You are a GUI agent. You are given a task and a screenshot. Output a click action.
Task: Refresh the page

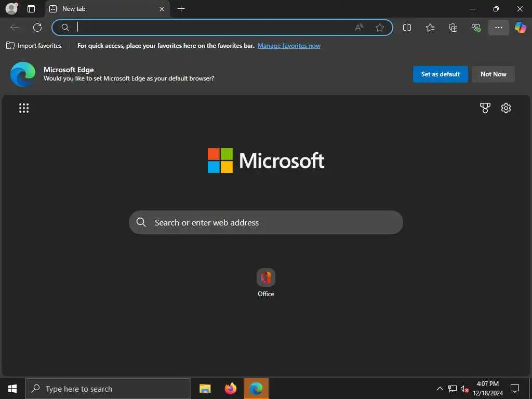37,28
